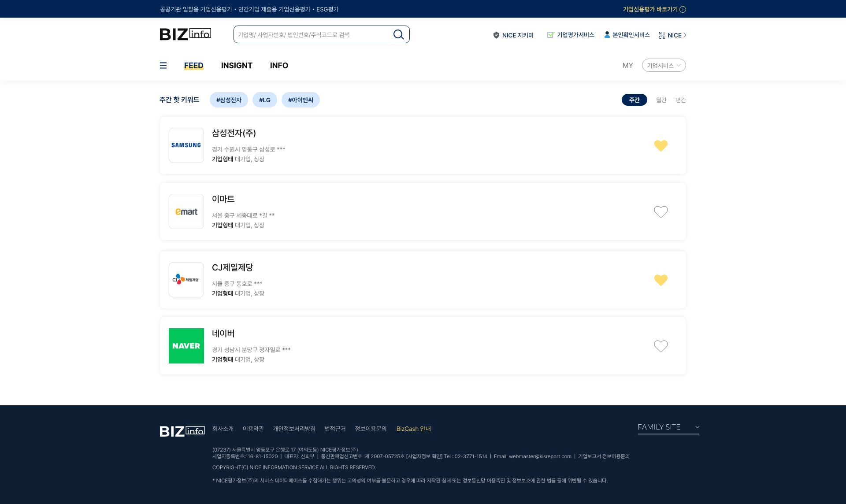The height and width of the screenshot is (504, 846).
Task: Click the address 서울 중구 세종대로 *길 **
Action: [x=243, y=215]
